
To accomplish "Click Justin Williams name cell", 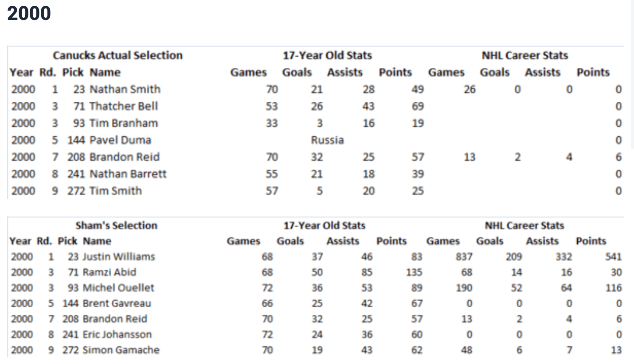I will (x=119, y=257).
